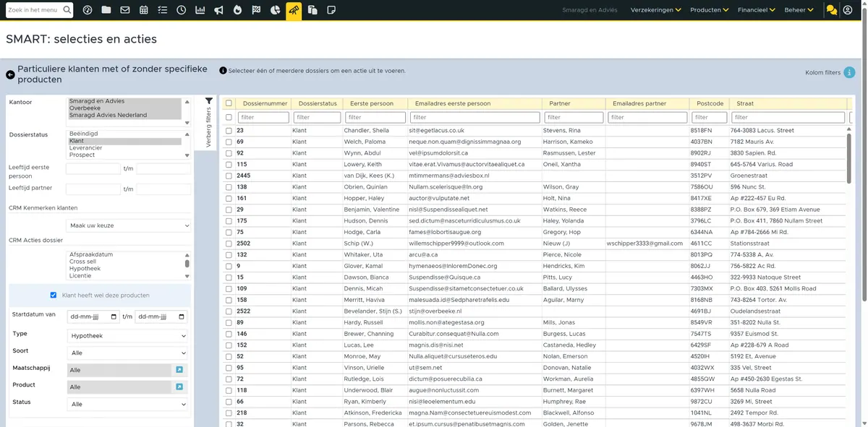868x427 pixels.
Task: Open the CRM Kenmerken 'Maak uw keuze' dropdown
Action: (x=129, y=225)
